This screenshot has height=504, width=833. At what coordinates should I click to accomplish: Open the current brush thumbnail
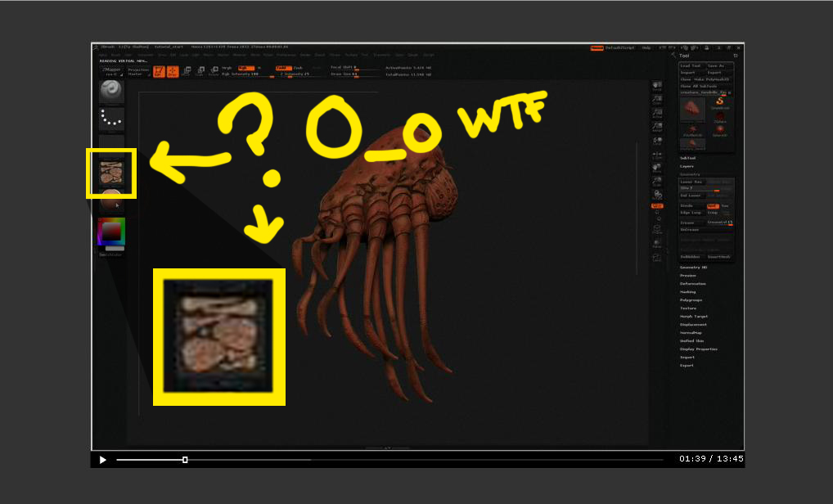[111, 91]
